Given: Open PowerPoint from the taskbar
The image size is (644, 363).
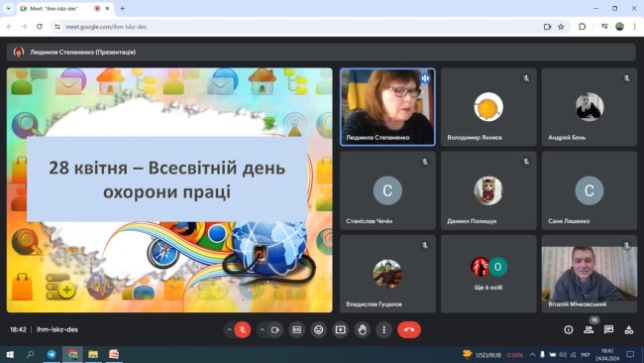Looking at the screenshot, I should pyautogui.click(x=114, y=354).
